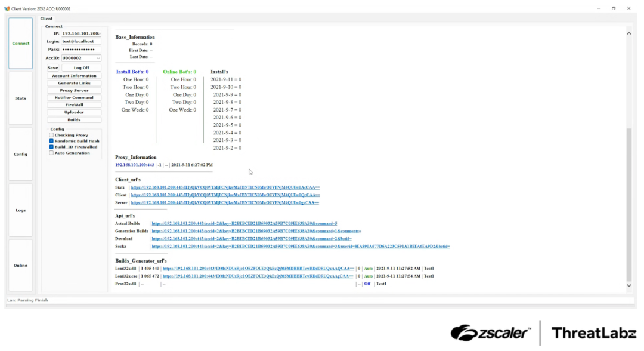Click into the IP address field
This screenshot has width=644, height=351.
click(x=81, y=33)
